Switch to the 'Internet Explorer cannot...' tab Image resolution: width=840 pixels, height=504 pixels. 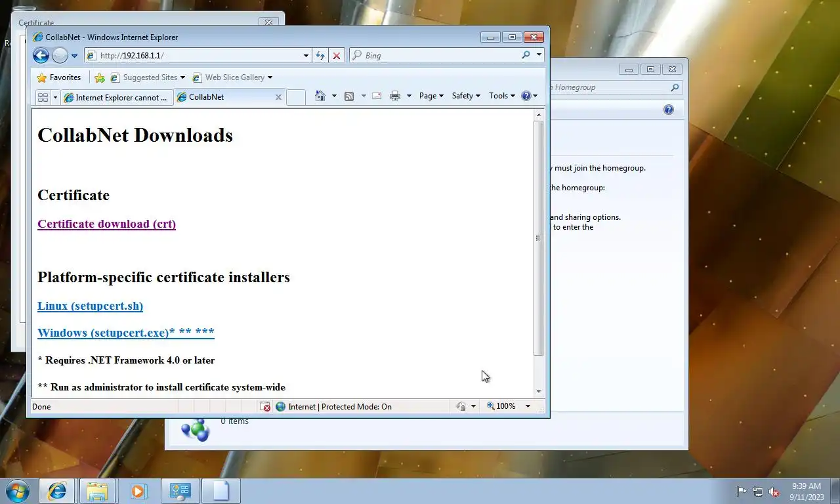click(x=116, y=97)
